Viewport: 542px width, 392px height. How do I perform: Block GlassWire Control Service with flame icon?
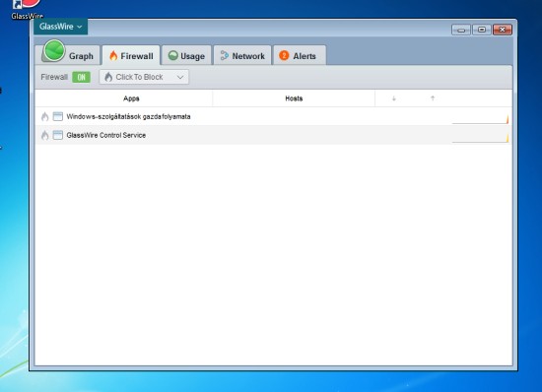[45, 135]
